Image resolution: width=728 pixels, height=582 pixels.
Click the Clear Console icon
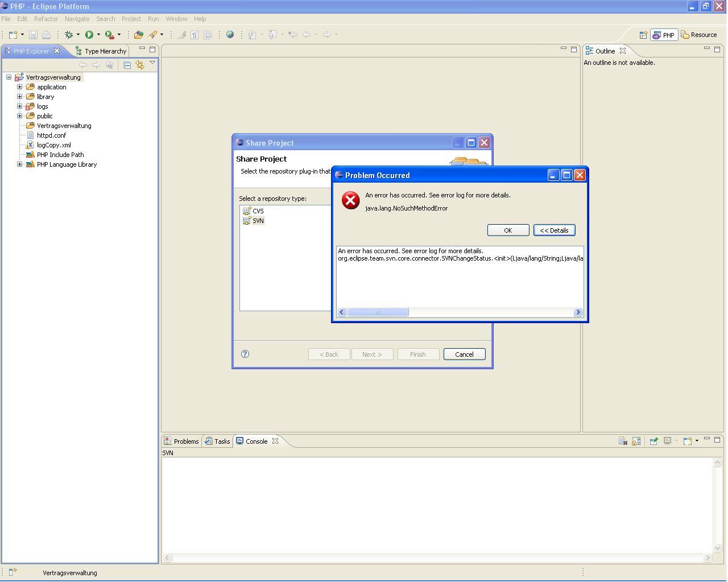623,441
